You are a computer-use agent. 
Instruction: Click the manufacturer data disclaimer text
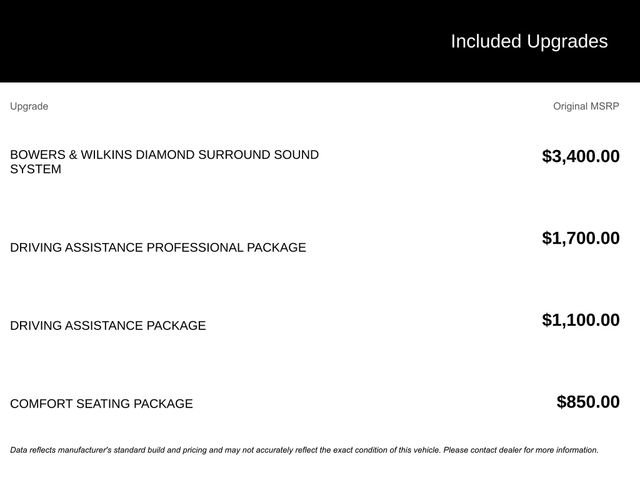tap(304, 450)
